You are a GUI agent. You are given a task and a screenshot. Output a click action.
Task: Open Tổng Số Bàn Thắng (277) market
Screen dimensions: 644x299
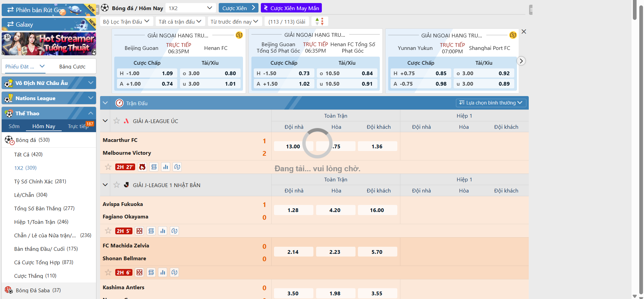point(44,208)
